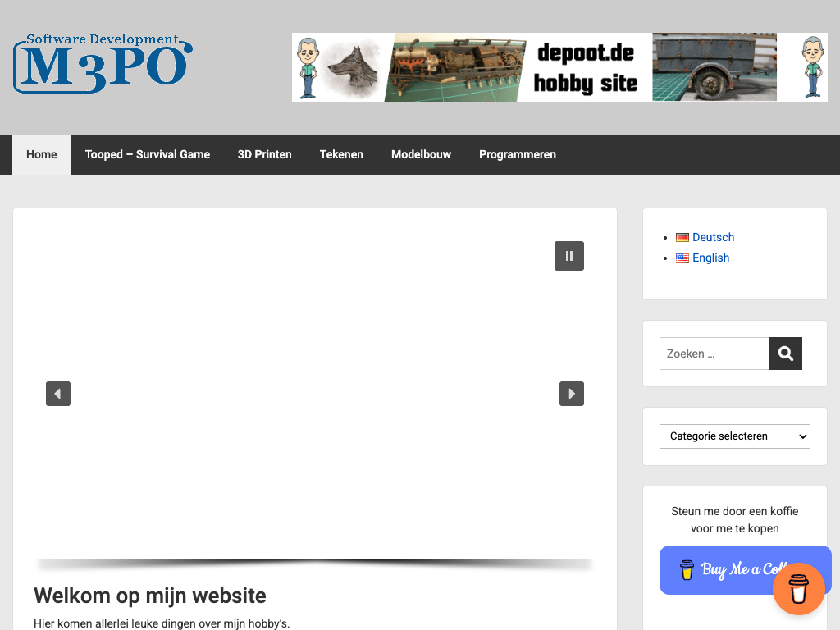Open the orange floating coffee cup widget

point(798,589)
